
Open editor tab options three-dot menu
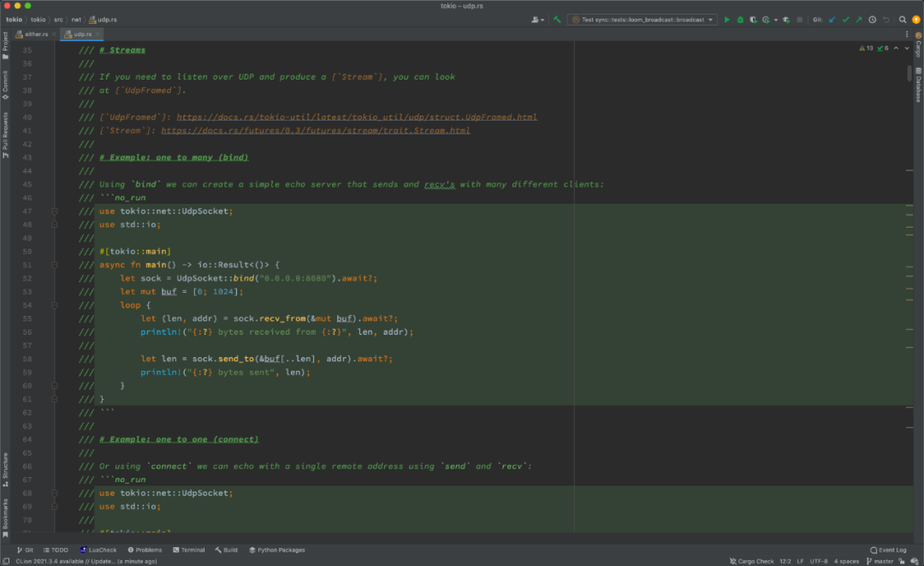point(907,34)
